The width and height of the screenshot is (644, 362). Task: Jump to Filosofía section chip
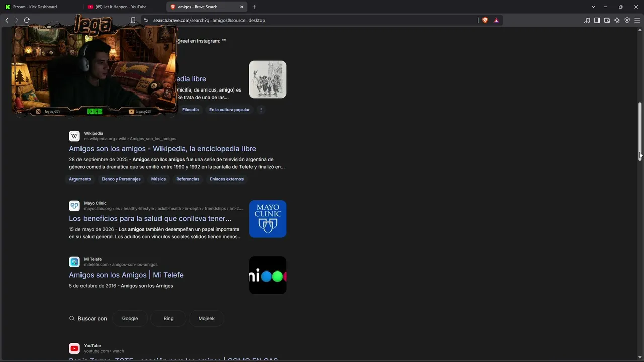pyautogui.click(x=190, y=109)
